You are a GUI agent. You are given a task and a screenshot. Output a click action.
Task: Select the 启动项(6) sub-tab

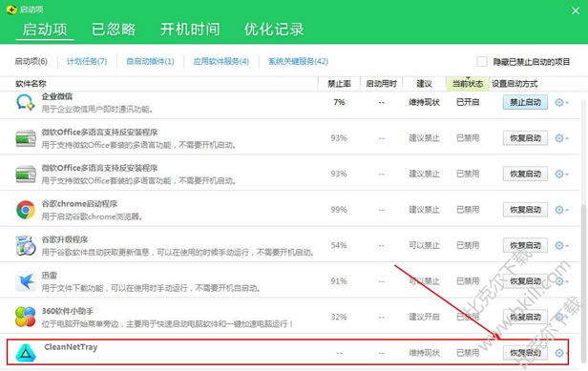[31, 61]
